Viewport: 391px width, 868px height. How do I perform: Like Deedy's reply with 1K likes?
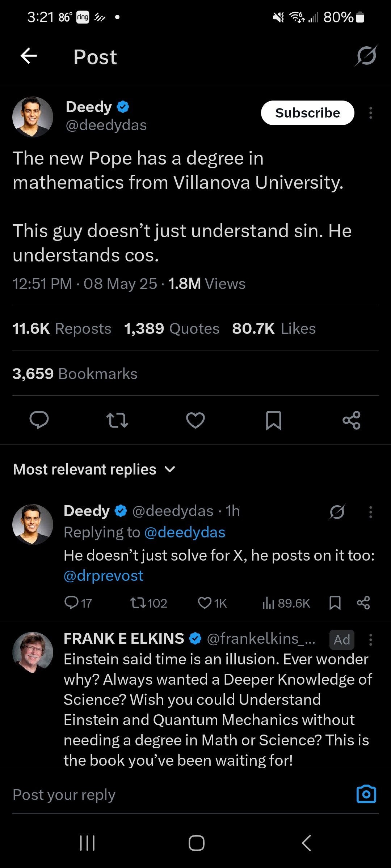(205, 603)
